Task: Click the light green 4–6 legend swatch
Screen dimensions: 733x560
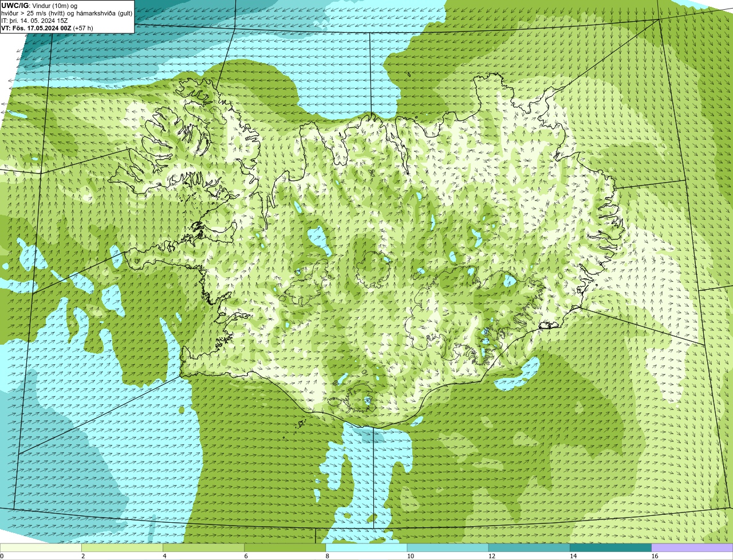Action: (x=203, y=548)
